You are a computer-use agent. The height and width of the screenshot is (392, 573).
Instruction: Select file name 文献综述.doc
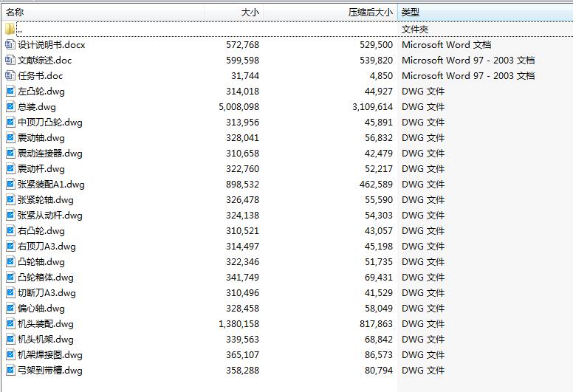pyautogui.click(x=44, y=61)
